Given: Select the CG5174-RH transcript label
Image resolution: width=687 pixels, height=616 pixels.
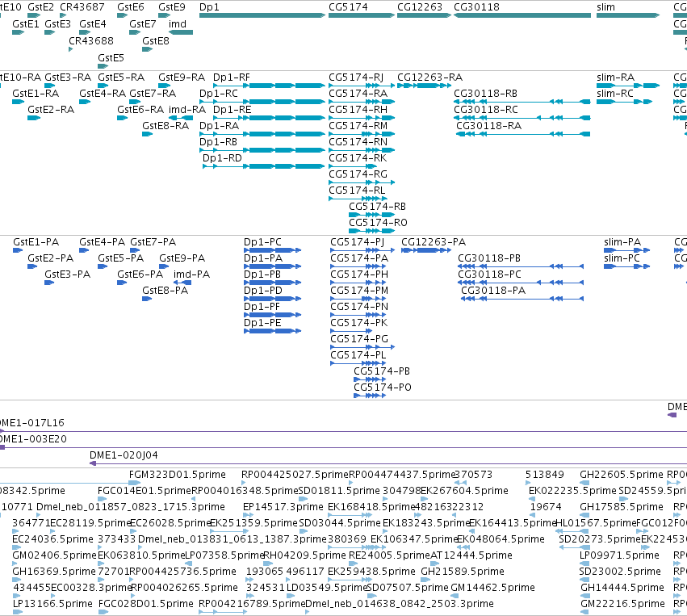Looking at the screenshot, I should click(358, 110).
